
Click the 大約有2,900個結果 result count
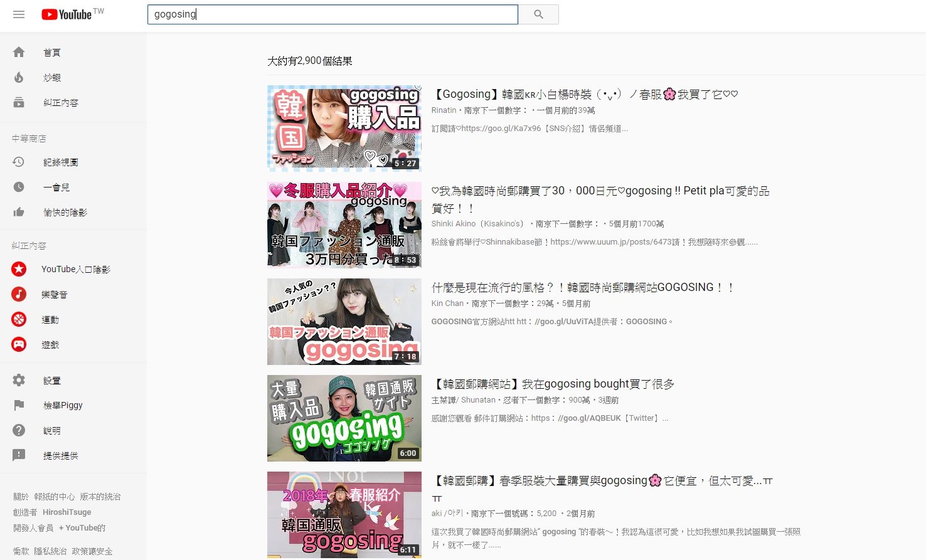coord(310,61)
